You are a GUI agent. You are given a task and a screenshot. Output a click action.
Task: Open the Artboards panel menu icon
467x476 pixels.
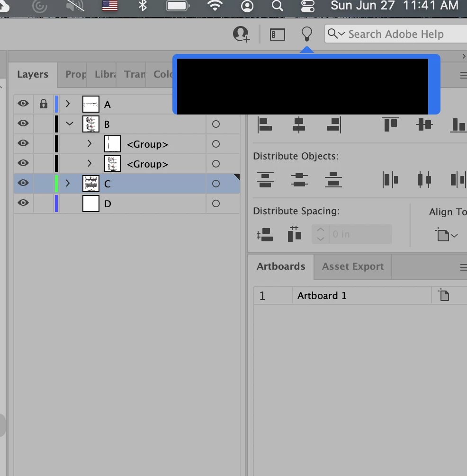463,267
